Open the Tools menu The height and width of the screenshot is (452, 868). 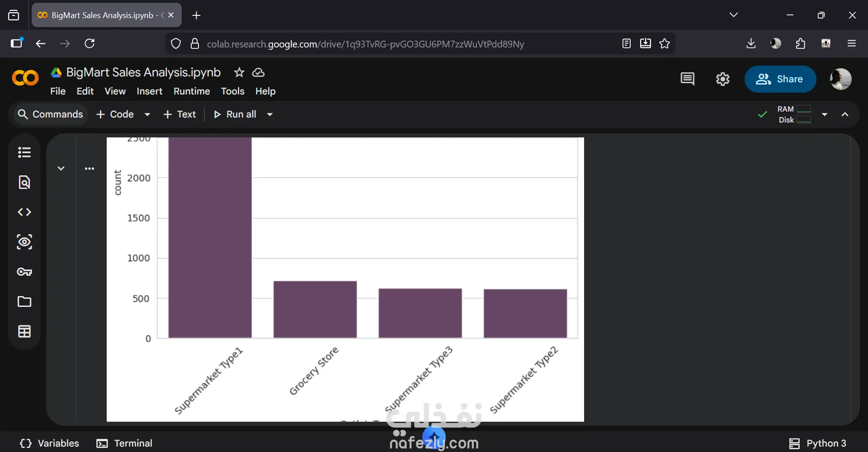(x=233, y=91)
